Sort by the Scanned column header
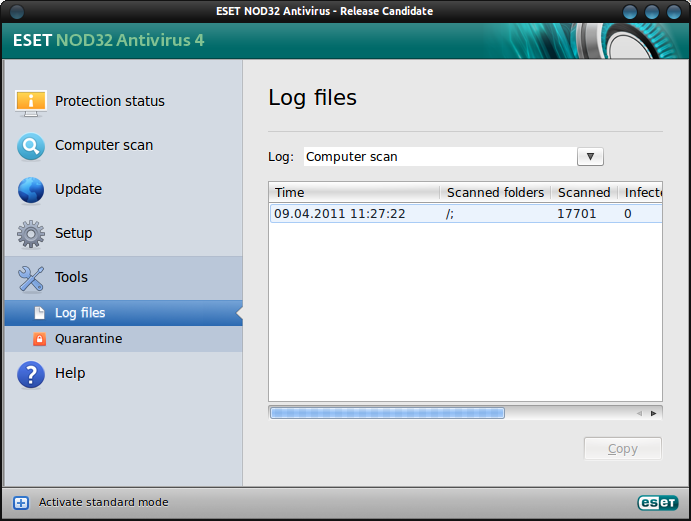The width and height of the screenshot is (691, 521). (x=584, y=193)
